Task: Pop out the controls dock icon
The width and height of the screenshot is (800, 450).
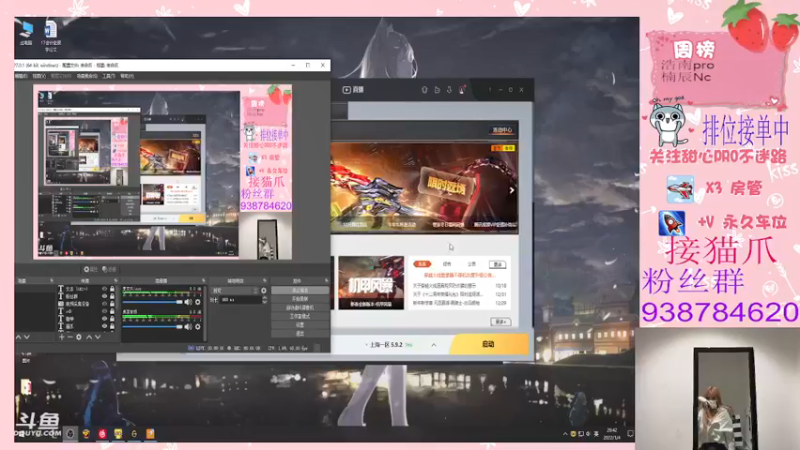Action: tap(326, 281)
